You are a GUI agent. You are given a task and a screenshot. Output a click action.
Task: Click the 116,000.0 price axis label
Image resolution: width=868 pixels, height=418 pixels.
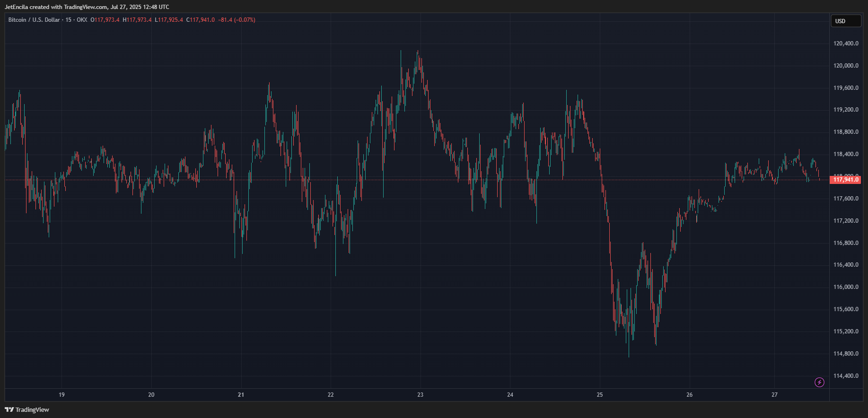[x=846, y=287]
